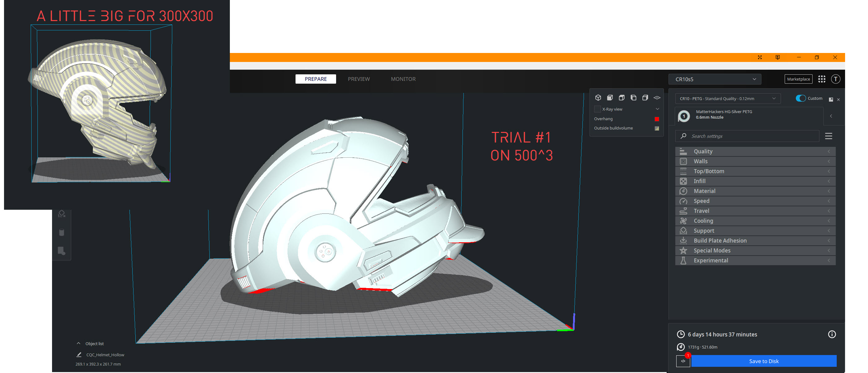
Task: Click the account avatar T icon
Action: pos(836,79)
